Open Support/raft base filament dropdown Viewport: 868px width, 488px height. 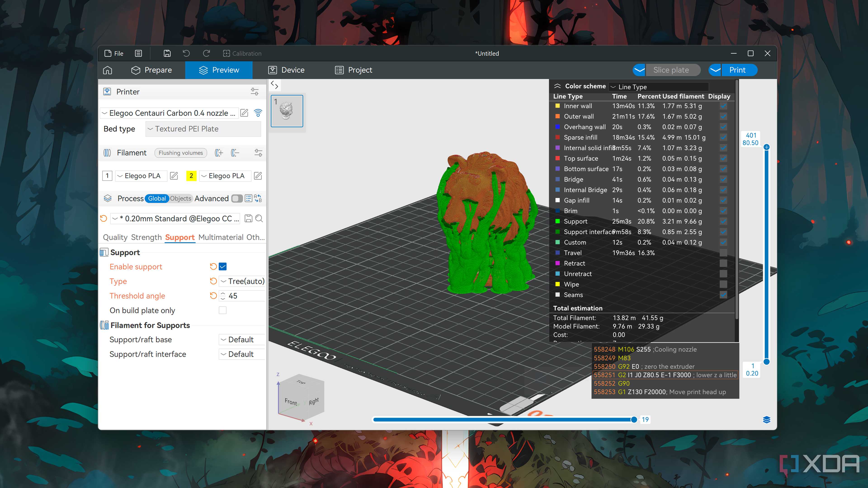242,340
